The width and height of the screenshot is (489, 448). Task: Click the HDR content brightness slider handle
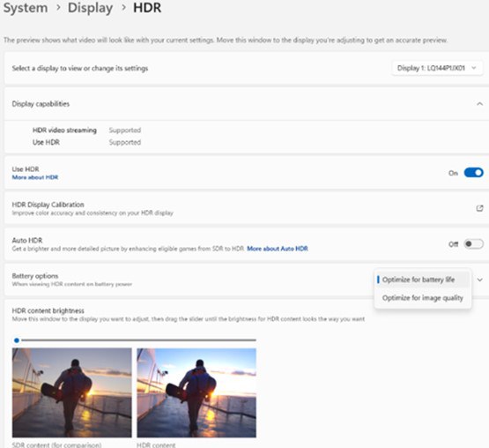17,340
